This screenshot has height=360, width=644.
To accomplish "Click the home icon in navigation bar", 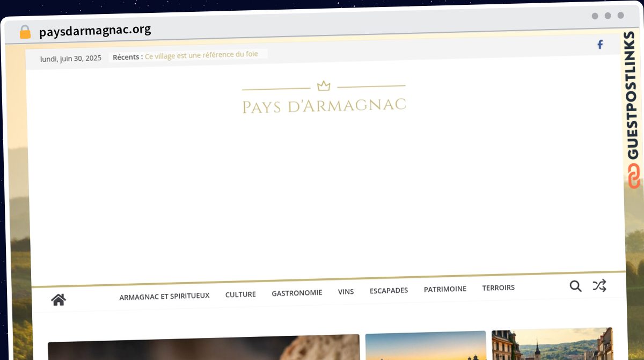I will tap(58, 300).
